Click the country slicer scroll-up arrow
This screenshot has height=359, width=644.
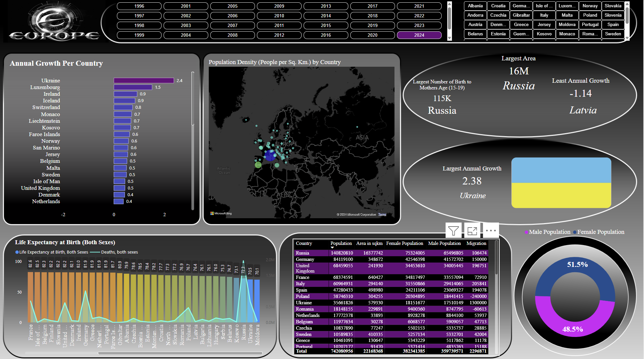coord(627,4)
